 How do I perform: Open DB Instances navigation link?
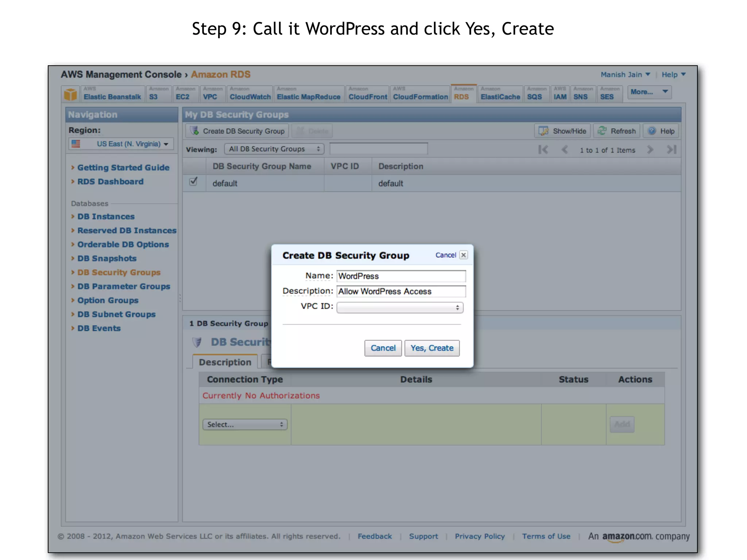click(106, 216)
